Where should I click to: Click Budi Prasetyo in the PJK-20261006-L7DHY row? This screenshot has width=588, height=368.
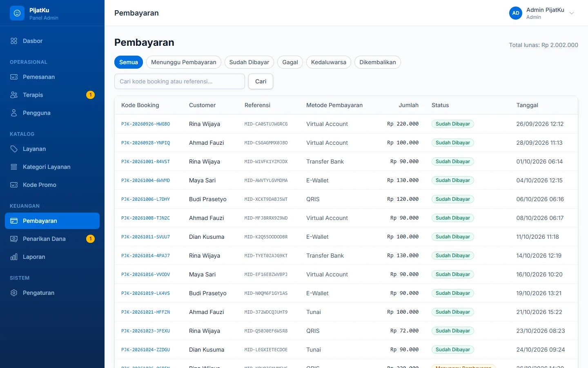(208, 199)
